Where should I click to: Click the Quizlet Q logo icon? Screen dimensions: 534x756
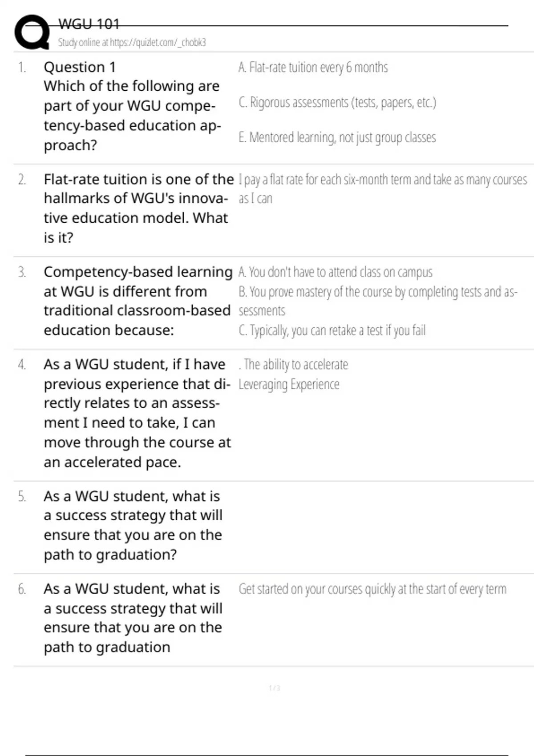point(32,32)
